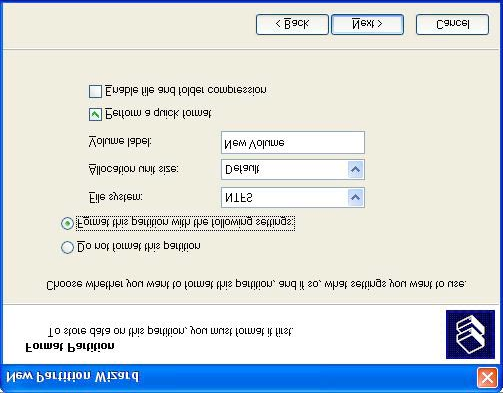Click the Back button
The width and height of the screenshot is (503, 393).
pos(292,24)
